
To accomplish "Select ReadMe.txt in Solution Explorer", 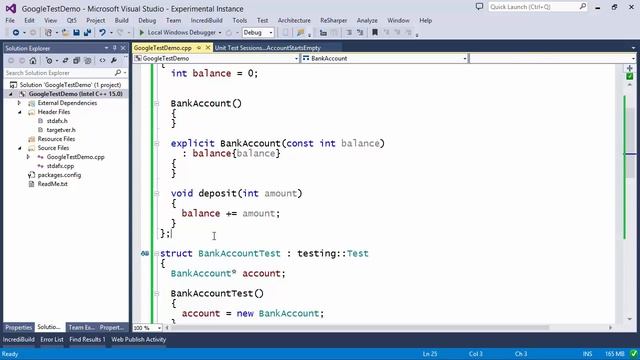I will coord(52,184).
